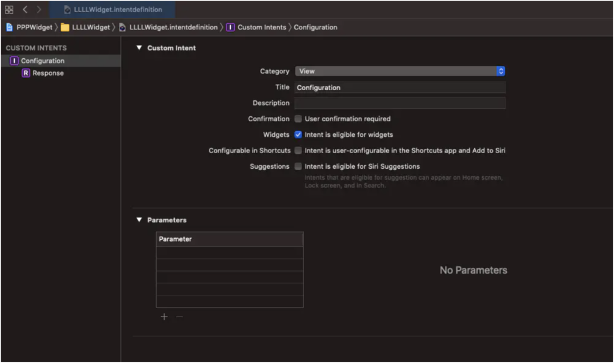Screen dimensions: 615x364
Task: Enable eligible for Siri Suggestions checkbox
Action: (x=298, y=166)
